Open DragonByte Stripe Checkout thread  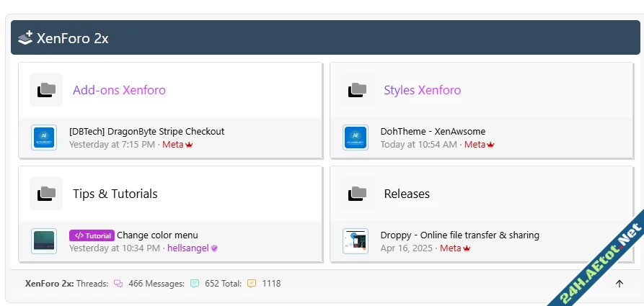point(146,132)
